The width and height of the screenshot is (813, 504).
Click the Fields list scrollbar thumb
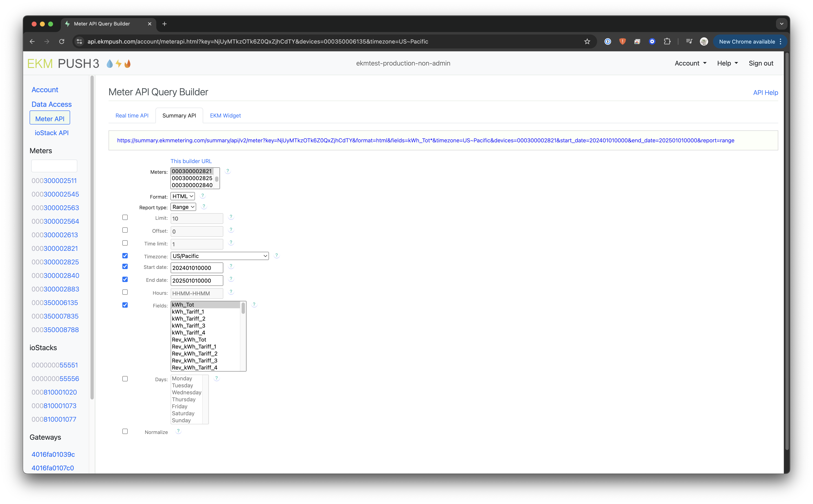[243, 308]
